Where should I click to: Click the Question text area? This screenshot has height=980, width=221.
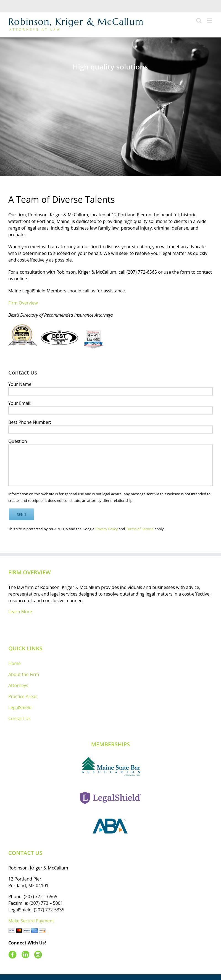[x=110, y=465]
